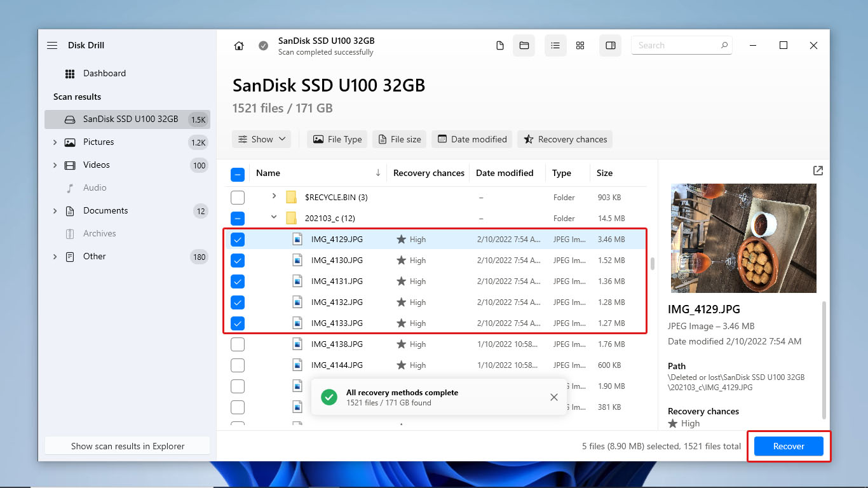868x488 pixels.
Task: Toggle the preview panel icon
Action: click(610, 46)
